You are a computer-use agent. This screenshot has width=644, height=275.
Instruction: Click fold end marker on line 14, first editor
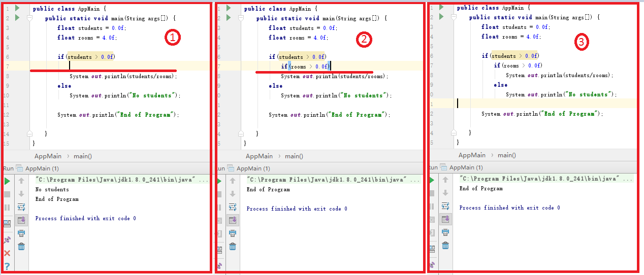pos(29,133)
